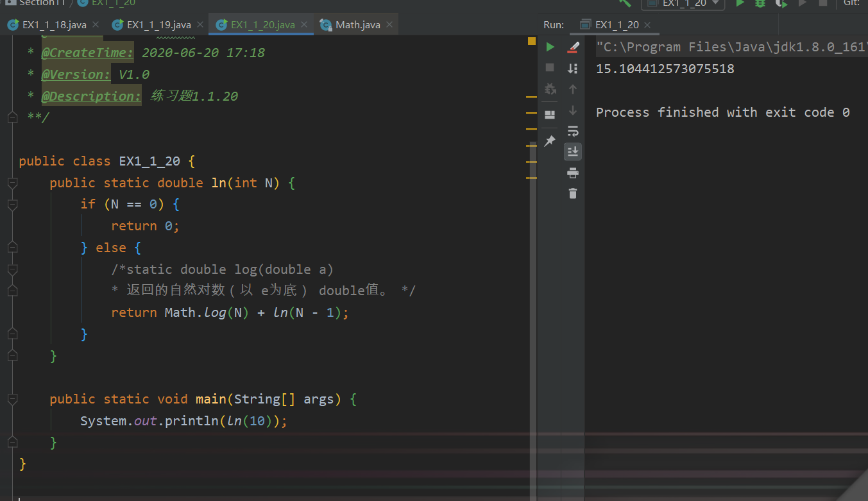868x501 pixels.
Task: Run with coverage from top toolbar
Action: click(x=781, y=3)
